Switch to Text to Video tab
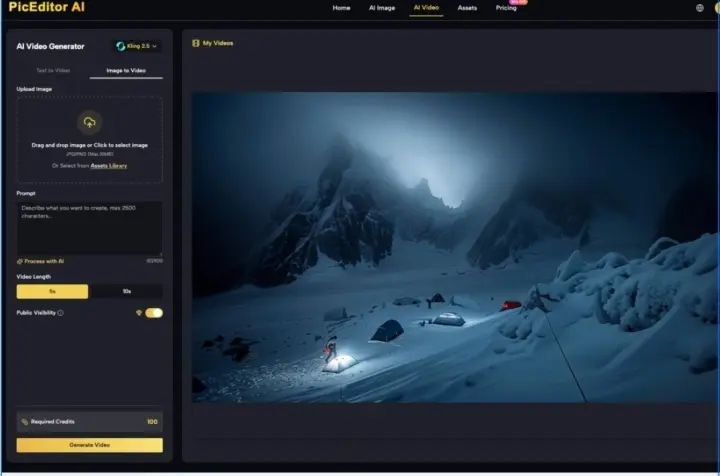Screen dimensions: 720x476 tap(53, 71)
